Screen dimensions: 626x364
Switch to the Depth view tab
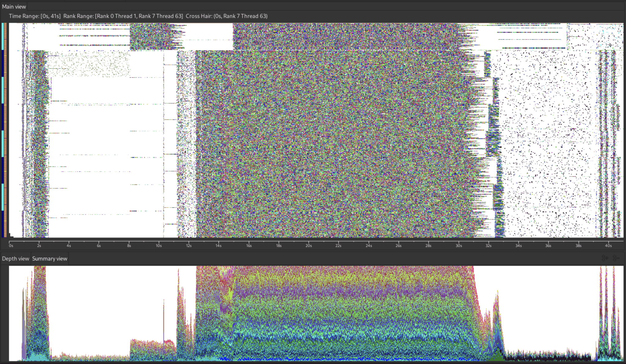15,259
